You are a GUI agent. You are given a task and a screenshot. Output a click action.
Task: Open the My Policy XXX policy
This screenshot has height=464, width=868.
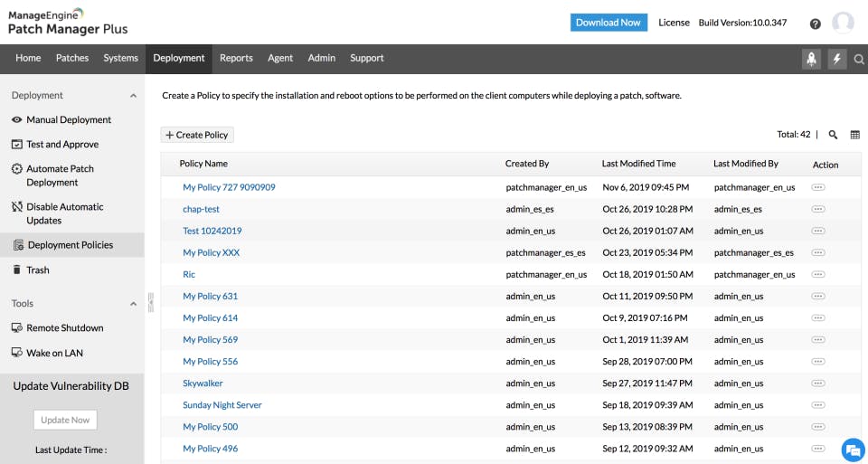(211, 252)
